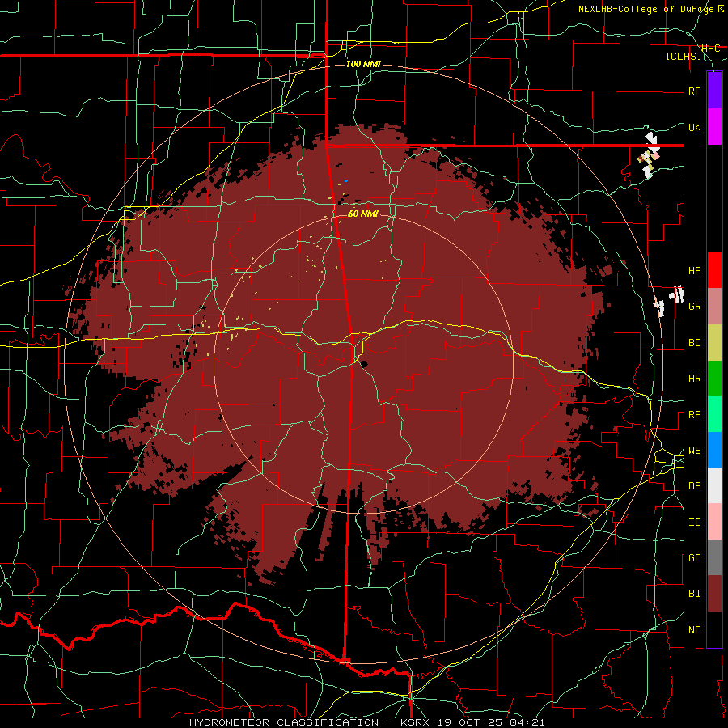Select the IC light pink legend swatch
Screen dimensions: 728x728
coord(714,522)
